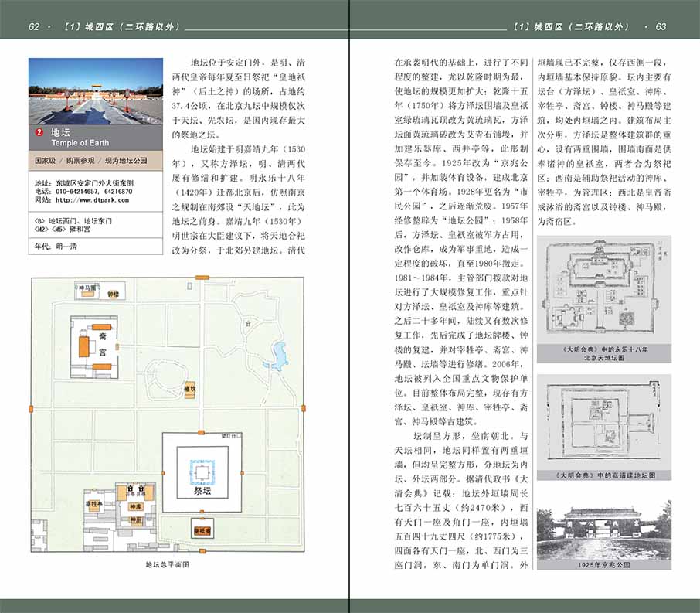This screenshot has height=613, width=700.
Task: Click the orange east gate marker on the map
Action: tap(304, 408)
